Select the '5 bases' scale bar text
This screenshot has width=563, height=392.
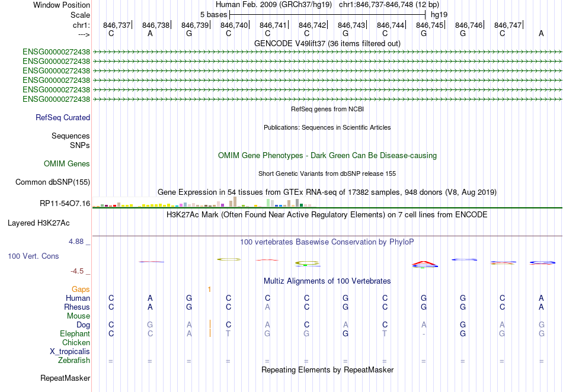213,15
